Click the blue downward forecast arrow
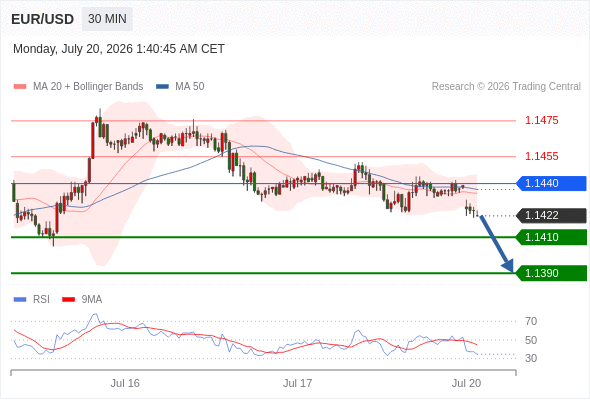590x400 pixels. (x=496, y=243)
